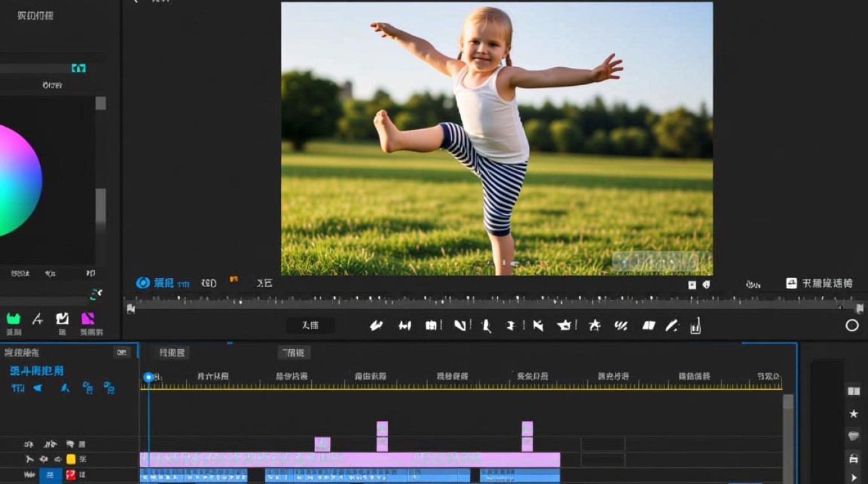Select the long pink clip on the timeline

[x=350, y=459]
